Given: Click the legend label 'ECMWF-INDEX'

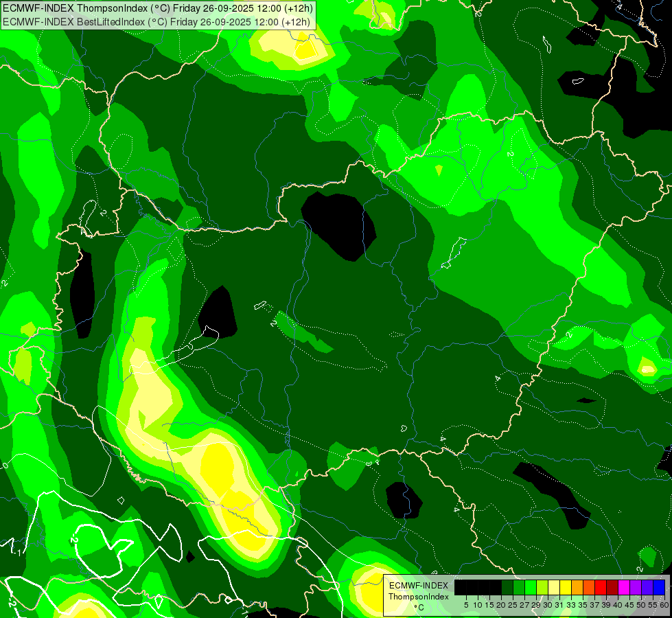Looking at the screenshot, I should 419,586.
